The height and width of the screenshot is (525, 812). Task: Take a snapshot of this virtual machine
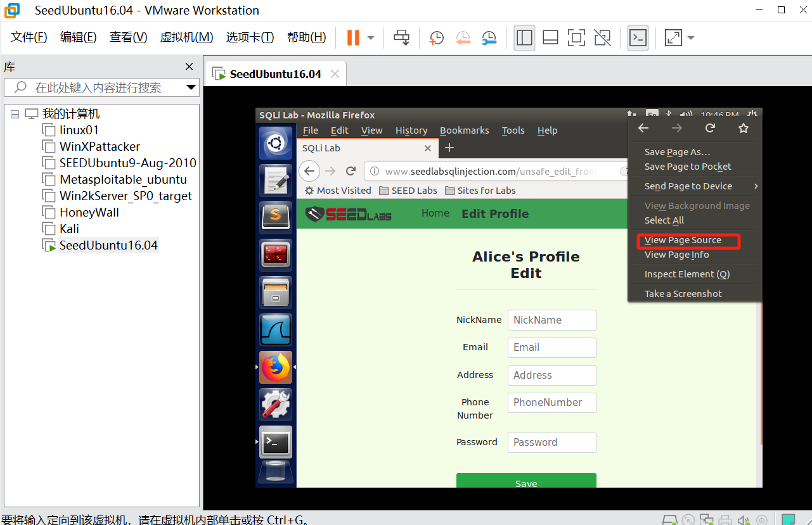(x=436, y=38)
